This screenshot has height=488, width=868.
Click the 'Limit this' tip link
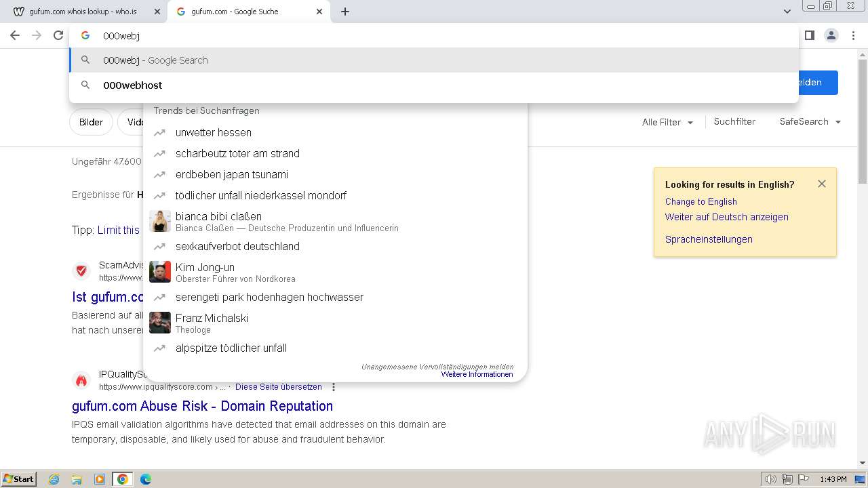(119, 230)
